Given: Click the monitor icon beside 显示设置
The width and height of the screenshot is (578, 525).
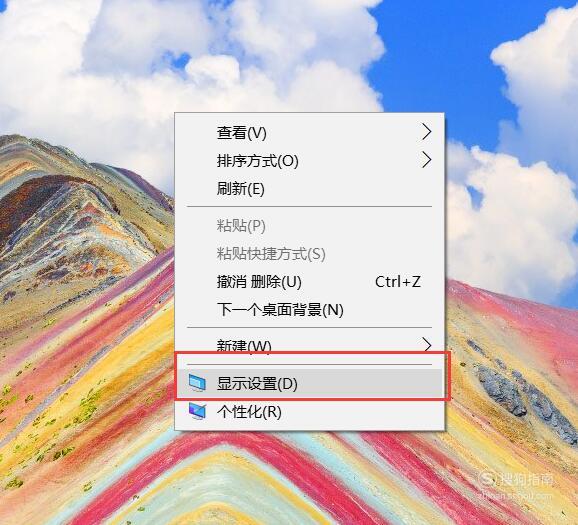Looking at the screenshot, I should pos(197,383).
